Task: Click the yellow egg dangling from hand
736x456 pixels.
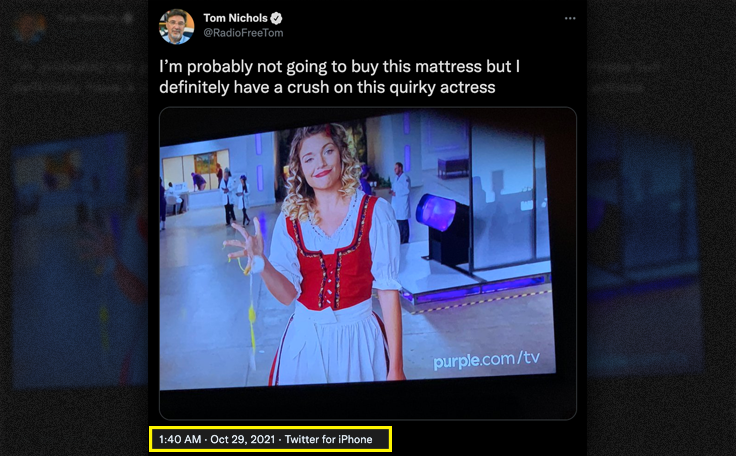Action: 252,313
